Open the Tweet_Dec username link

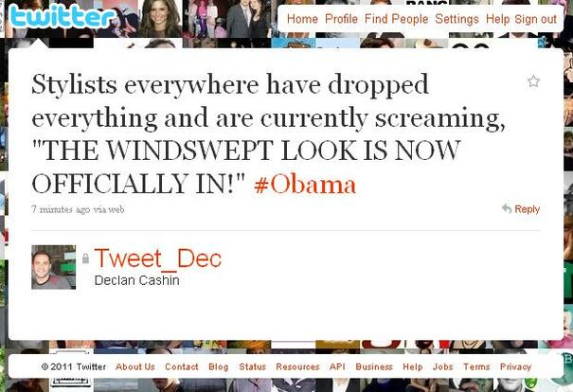click(x=158, y=258)
